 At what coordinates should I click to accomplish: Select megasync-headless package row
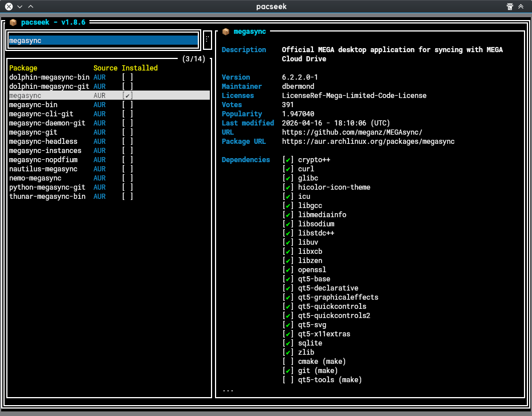point(43,142)
